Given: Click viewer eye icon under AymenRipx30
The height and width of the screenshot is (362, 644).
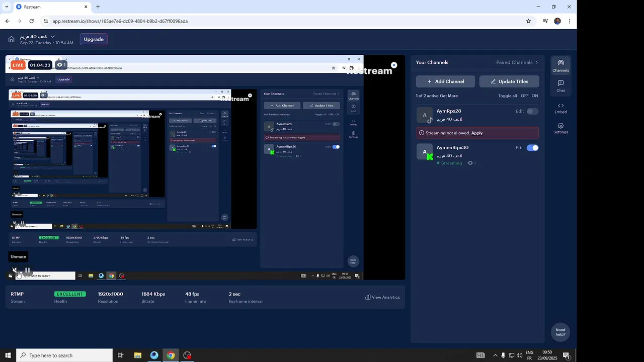Looking at the screenshot, I should click(x=470, y=163).
